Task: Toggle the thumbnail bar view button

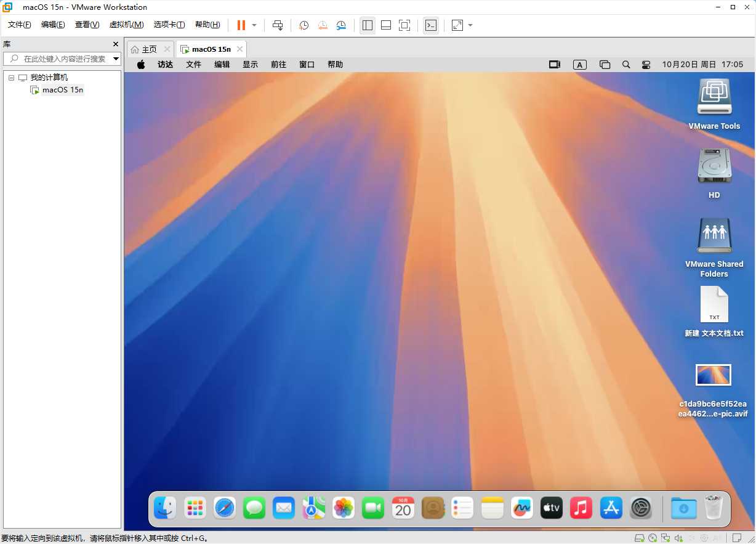Action: click(386, 25)
